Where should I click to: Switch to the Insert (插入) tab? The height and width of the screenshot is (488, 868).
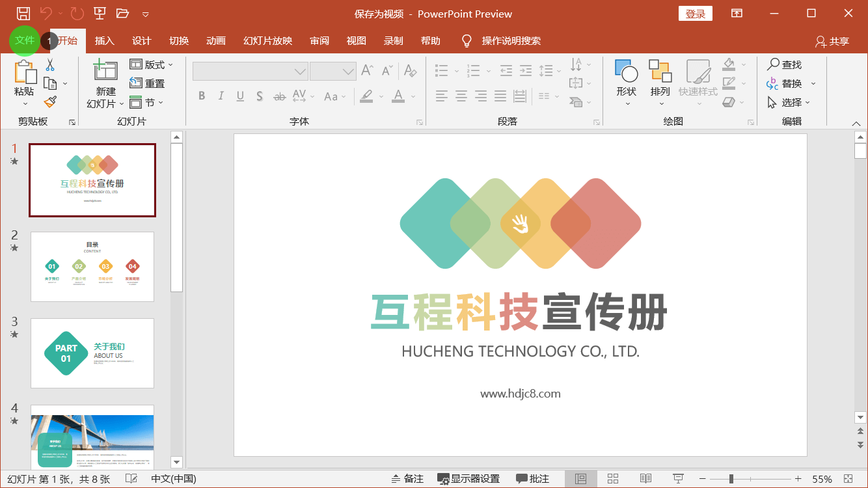tap(104, 41)
